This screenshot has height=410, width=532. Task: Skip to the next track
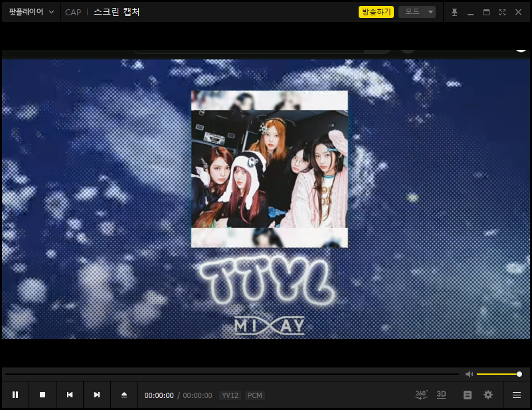click(x=97, y=395)
